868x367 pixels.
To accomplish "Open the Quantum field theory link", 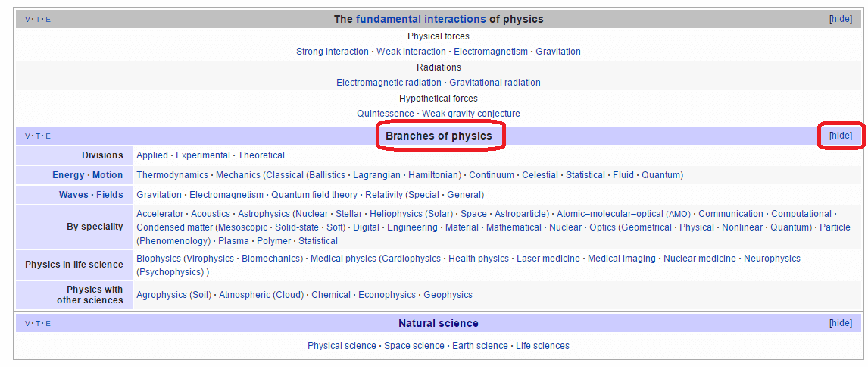I will (314, 195).
